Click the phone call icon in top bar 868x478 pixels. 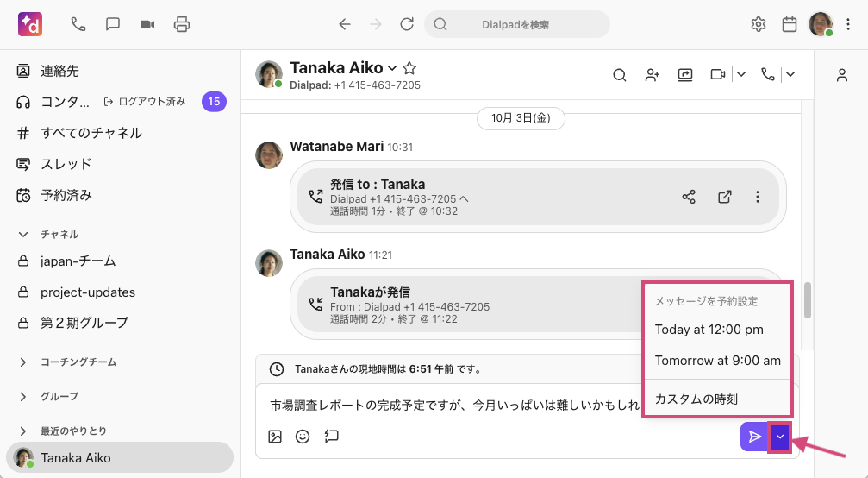[x=78, y=24]
